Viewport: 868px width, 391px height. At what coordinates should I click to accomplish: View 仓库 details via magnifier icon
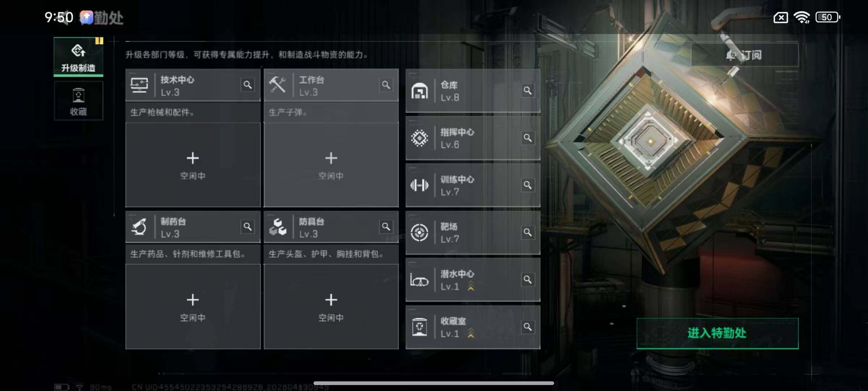528,91
